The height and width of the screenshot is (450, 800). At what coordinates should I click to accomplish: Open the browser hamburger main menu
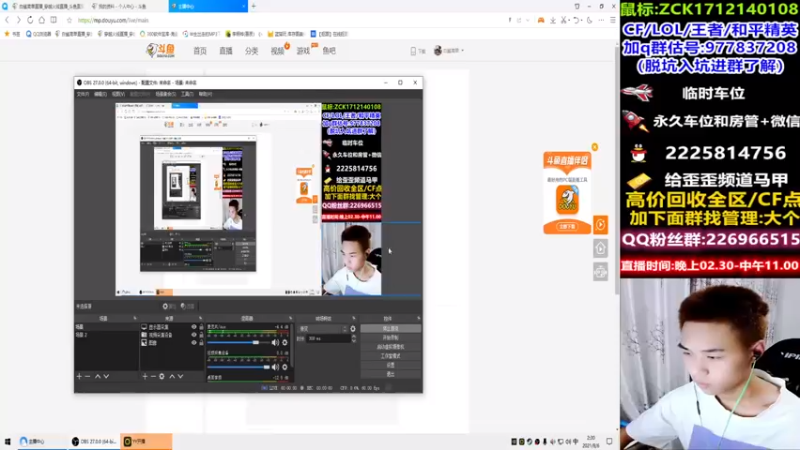612,20
